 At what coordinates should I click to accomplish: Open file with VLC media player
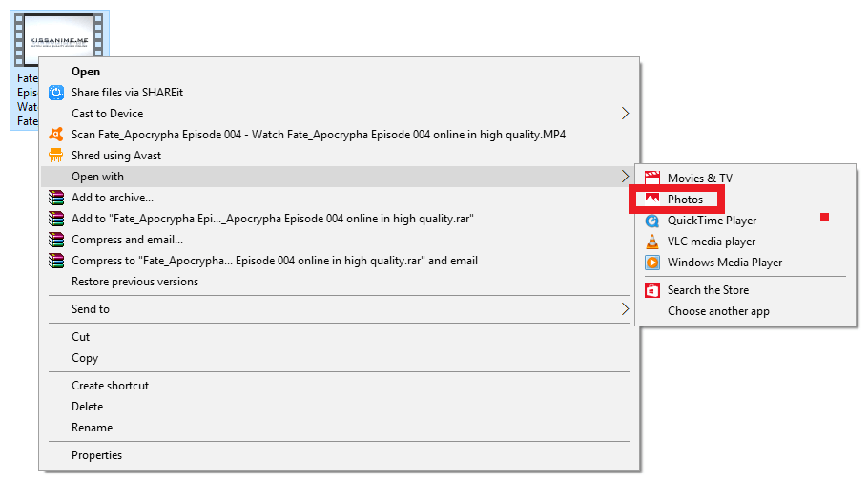tap(712, 242)
